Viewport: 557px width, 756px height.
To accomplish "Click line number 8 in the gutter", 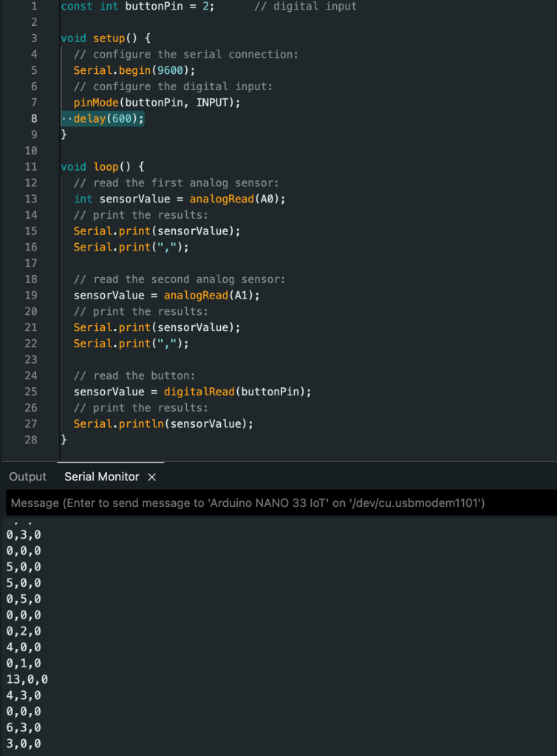I will [x=33, y=118].
